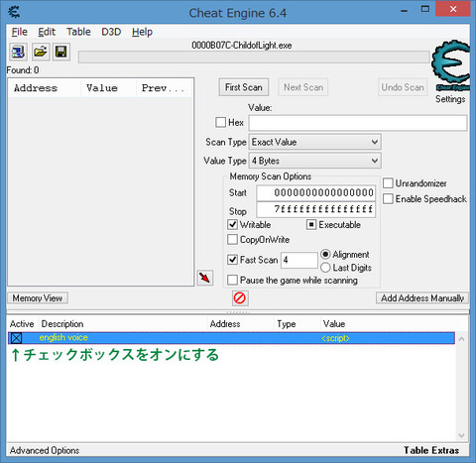
Task: Click the scan progress bar
Action: [254, 58]
